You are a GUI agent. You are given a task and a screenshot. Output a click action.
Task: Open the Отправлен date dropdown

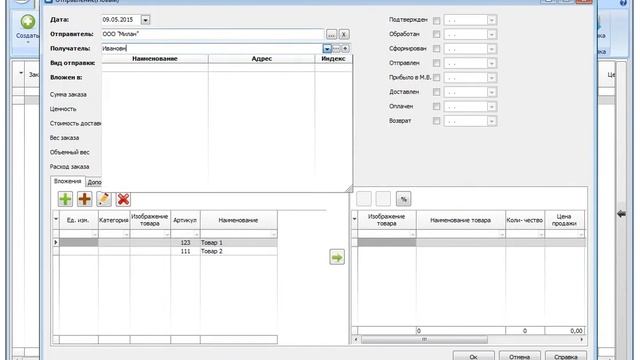pos(491,63)
